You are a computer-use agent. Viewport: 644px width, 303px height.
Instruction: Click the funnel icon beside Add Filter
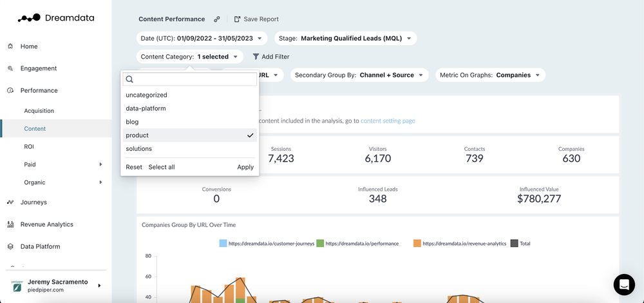[x=256, y=56]
